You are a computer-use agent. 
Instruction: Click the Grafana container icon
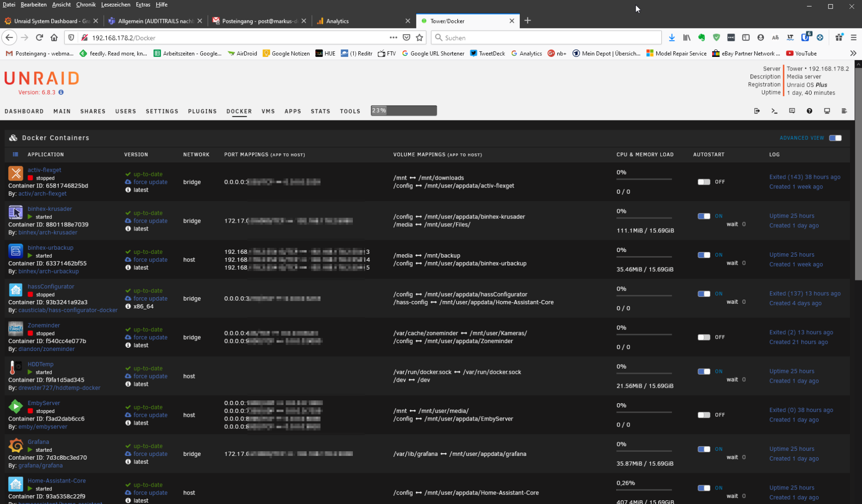(x=15, y=445)
